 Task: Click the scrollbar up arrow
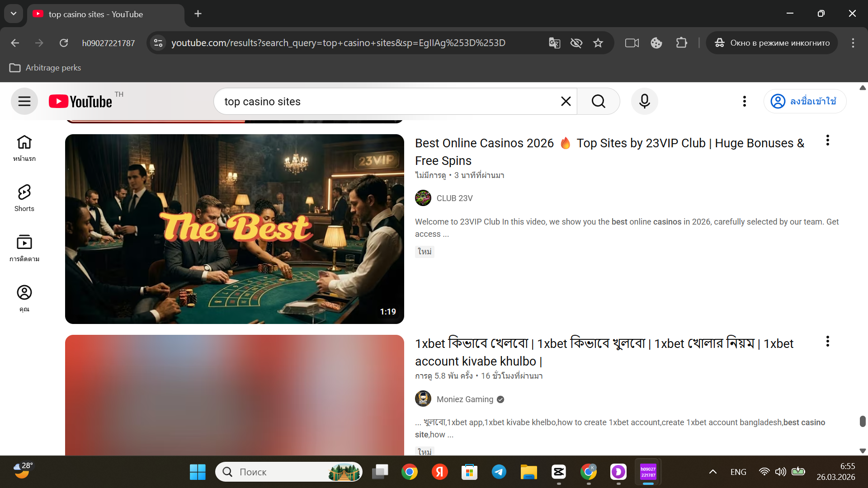[863, 88]
